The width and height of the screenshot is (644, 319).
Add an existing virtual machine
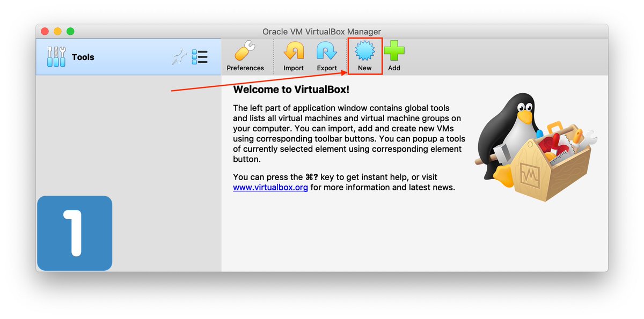(394, 56)
